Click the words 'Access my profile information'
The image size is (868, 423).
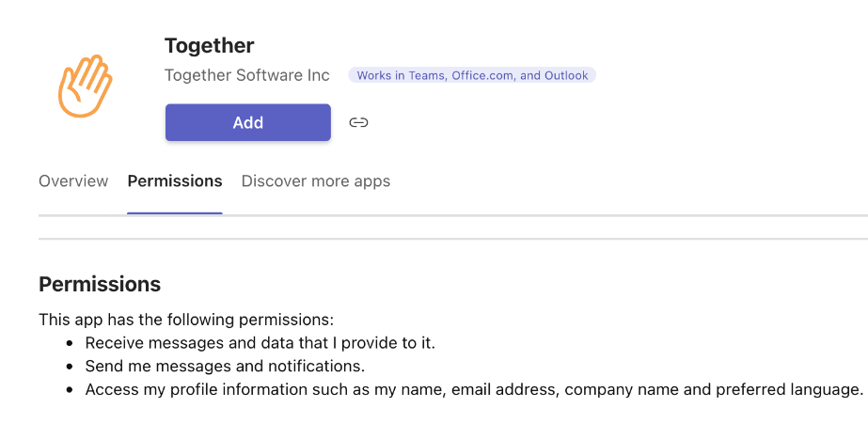[197, 390]
